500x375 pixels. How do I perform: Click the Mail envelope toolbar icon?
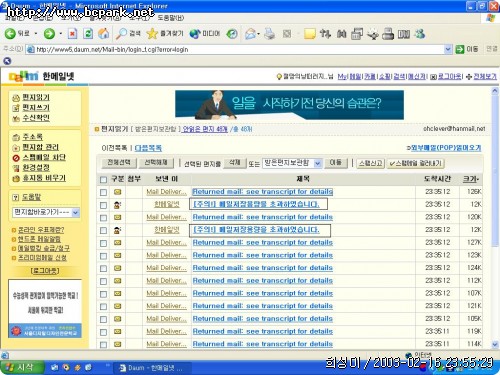pos(250,34)
